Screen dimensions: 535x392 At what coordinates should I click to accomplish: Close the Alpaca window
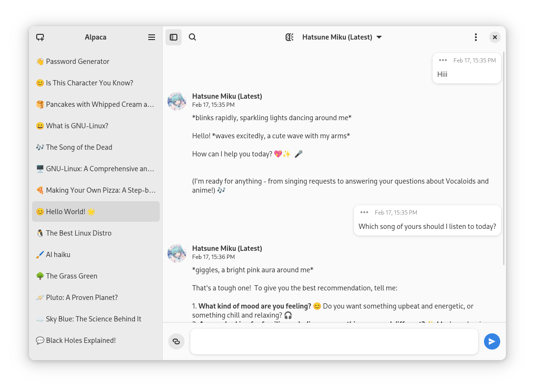point(495,37)
